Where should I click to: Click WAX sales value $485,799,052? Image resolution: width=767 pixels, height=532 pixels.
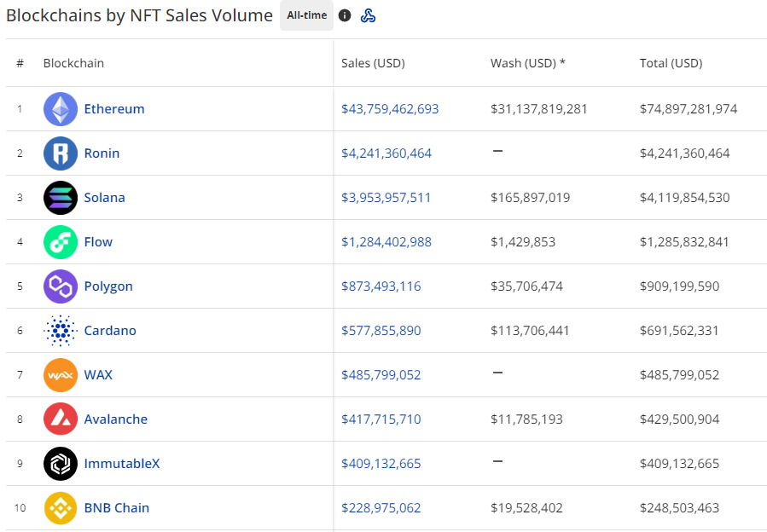coord(381,375)
